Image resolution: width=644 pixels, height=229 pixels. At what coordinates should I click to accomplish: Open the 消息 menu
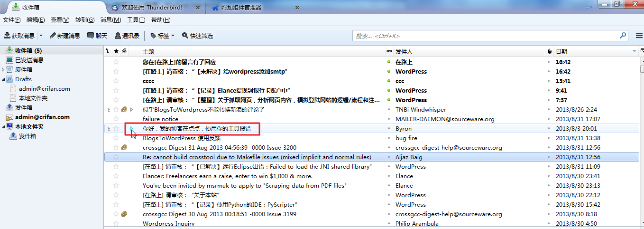click(110, 20)
